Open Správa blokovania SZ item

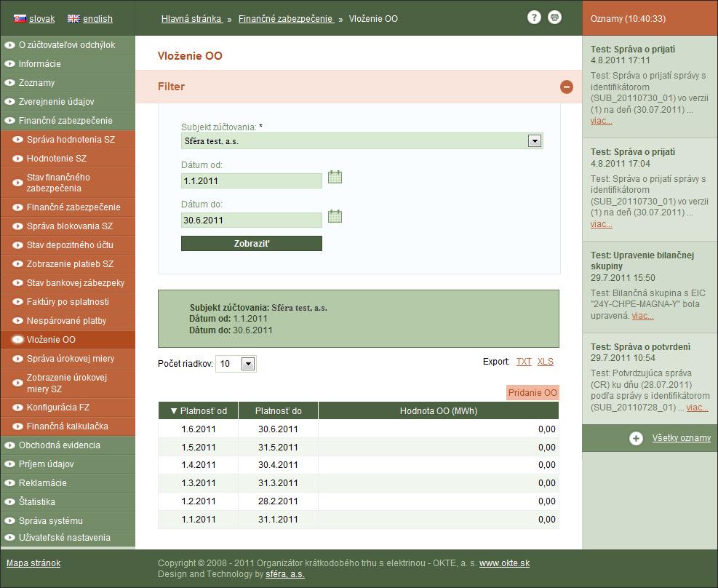coord(68,226)
